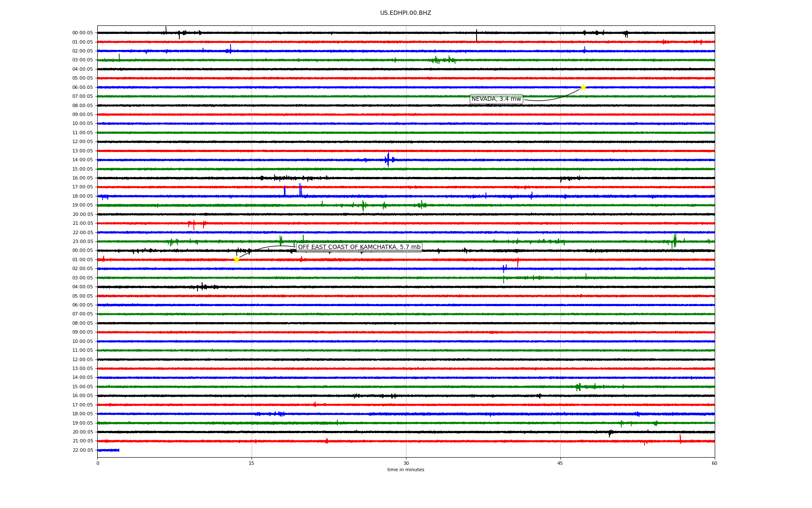This screenshot has height=508, width=812.
Task: Click the yellow star on the Nevada event
Action: [583, 87]
